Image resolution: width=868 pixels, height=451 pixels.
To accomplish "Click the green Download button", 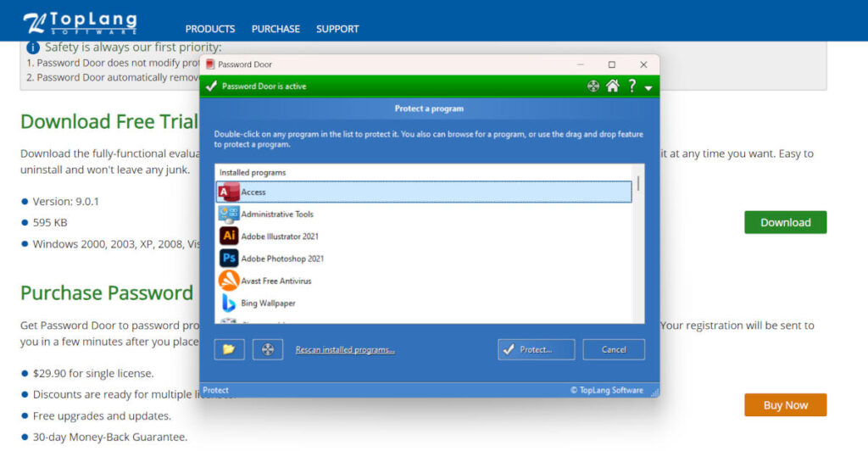I will click(x=785, y=222).
